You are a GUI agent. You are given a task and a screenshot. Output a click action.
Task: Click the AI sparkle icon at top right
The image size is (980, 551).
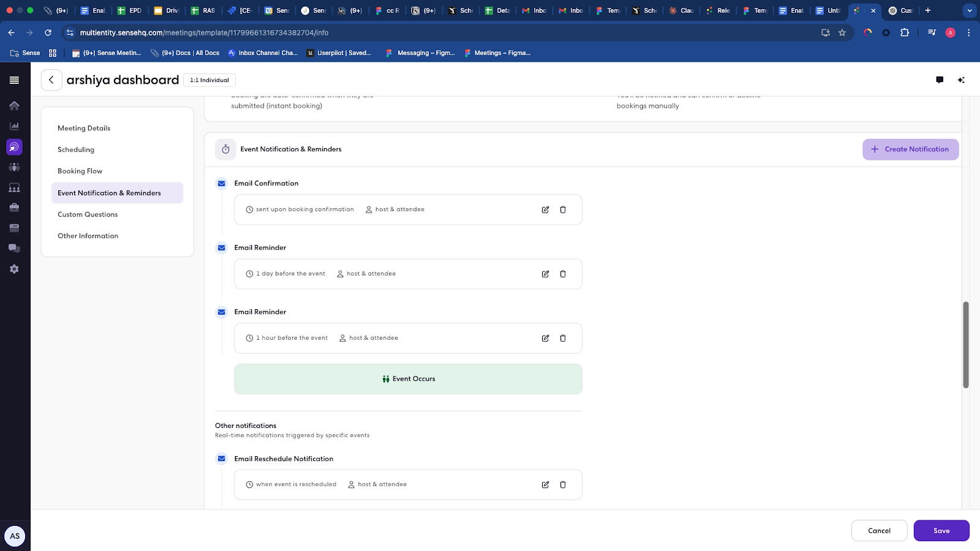pos(961,80)
